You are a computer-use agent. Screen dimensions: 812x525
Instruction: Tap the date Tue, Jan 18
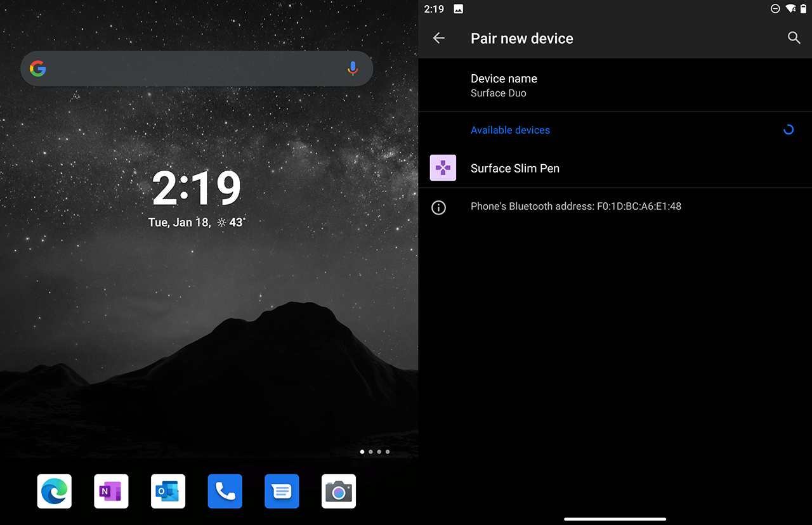tap(178, 223)
